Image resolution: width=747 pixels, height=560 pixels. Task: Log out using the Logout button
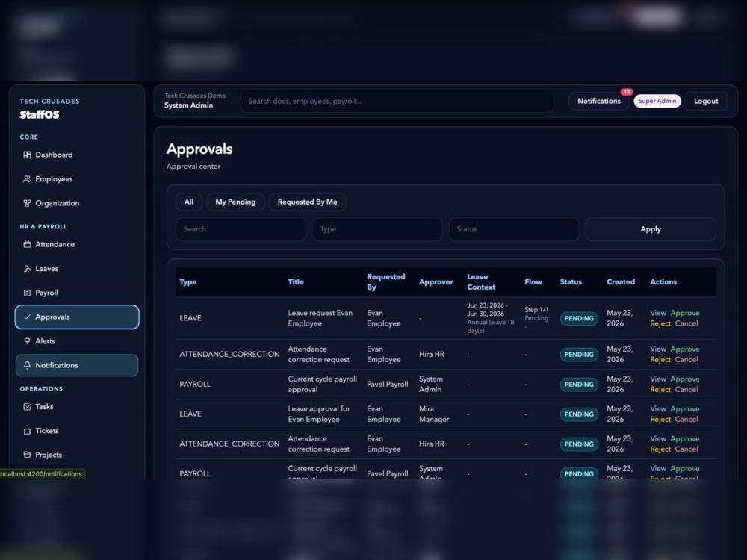coord(706,101)
